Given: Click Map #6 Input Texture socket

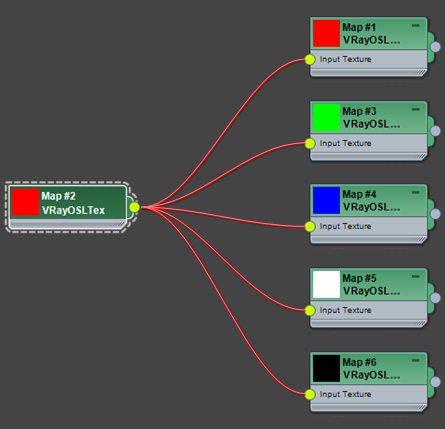Looking at the screenshot, I should coord(310,395).
